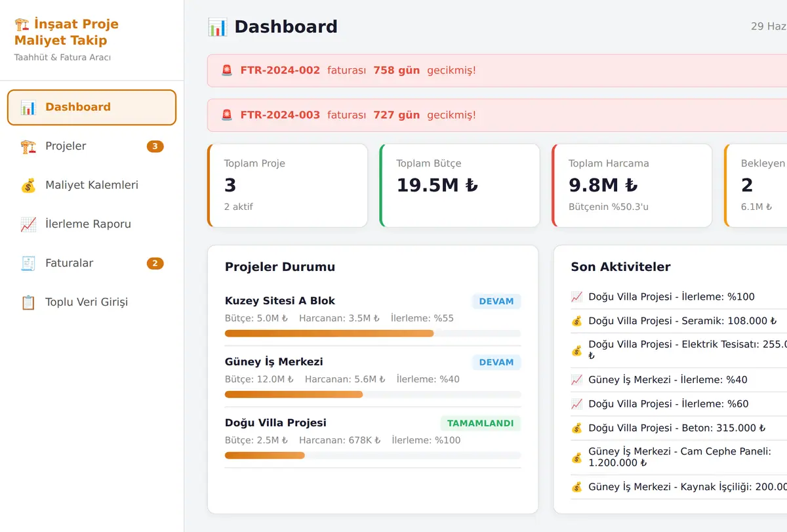Click the Kuzey Sitesi A Blok project name
Image resolution: width=787 pixels, height=532 pixels.
[280, 301]
